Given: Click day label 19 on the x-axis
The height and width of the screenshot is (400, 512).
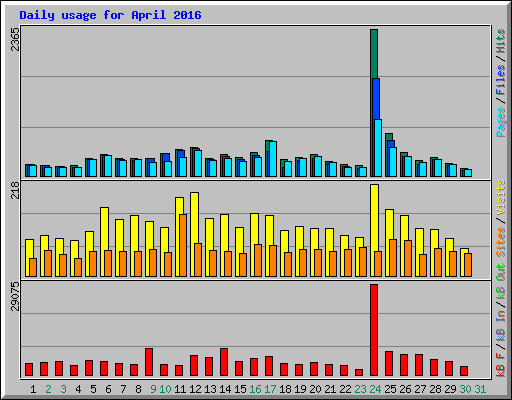Looking at the screenshot, I should coord(300,389).
